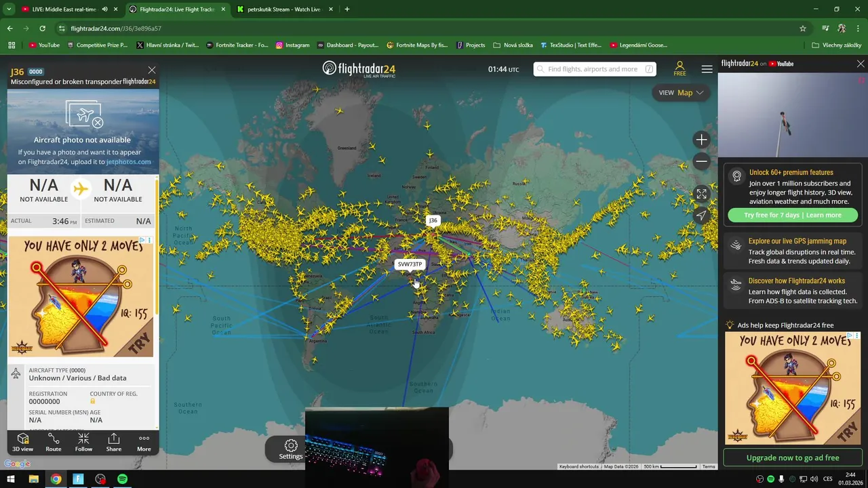
Task: Open Explore our live GPS jamming map
Action: pos(792,251)
